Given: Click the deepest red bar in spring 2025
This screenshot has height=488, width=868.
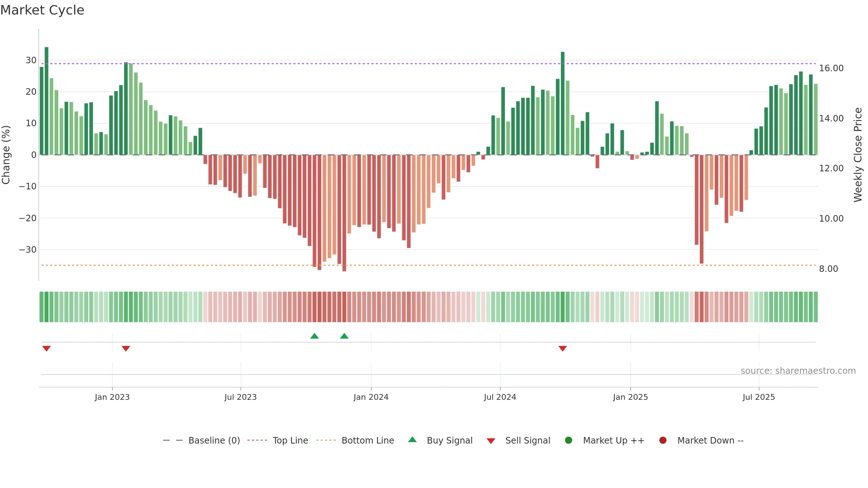Looking at the screenshot, I should (x=702, y=209).
